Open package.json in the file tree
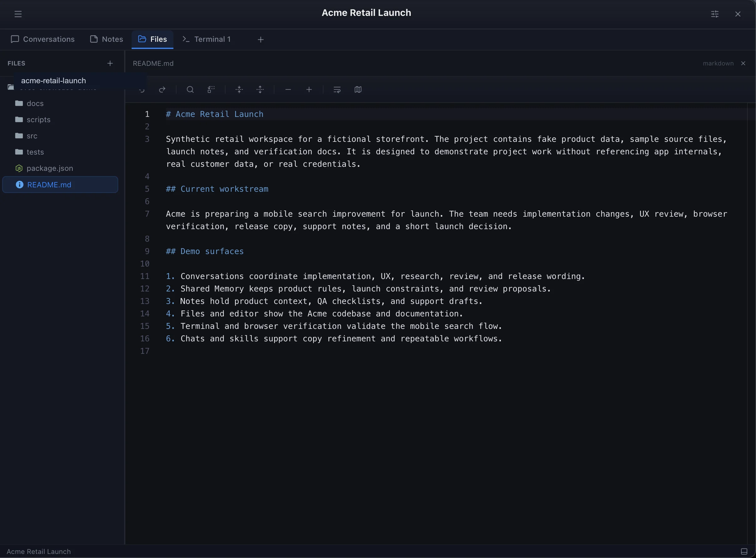 point(61,168)
